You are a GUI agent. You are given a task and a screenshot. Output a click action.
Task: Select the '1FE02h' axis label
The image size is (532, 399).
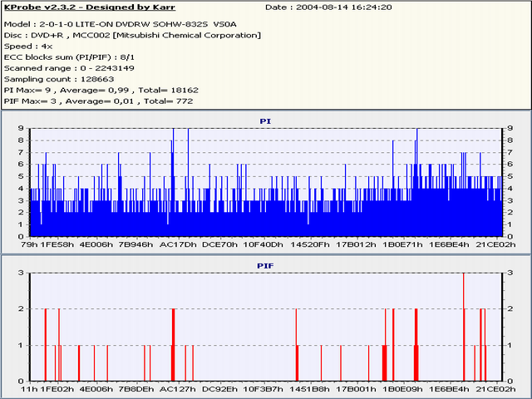click(x=57, y=389)
